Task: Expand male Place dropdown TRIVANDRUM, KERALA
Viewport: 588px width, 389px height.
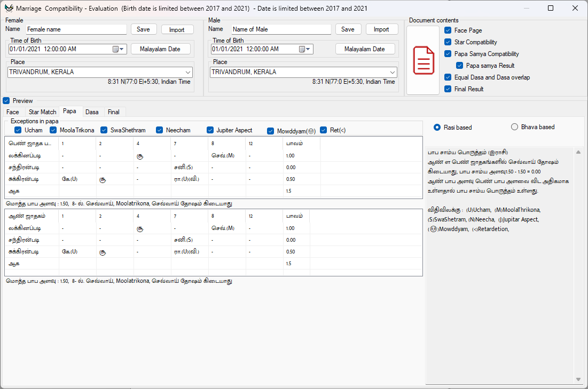Action: pyautogui.click(x=392, y=73)
